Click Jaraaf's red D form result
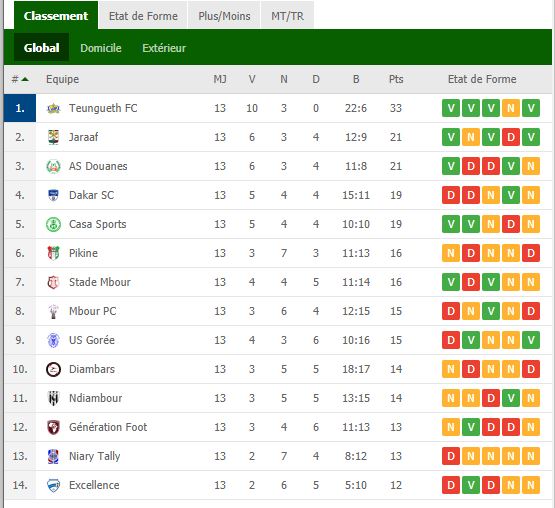 pos(510,137)
